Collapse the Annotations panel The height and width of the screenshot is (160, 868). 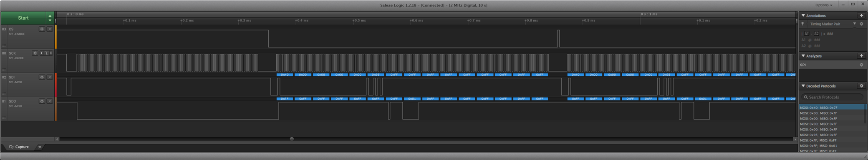[803, 15]
